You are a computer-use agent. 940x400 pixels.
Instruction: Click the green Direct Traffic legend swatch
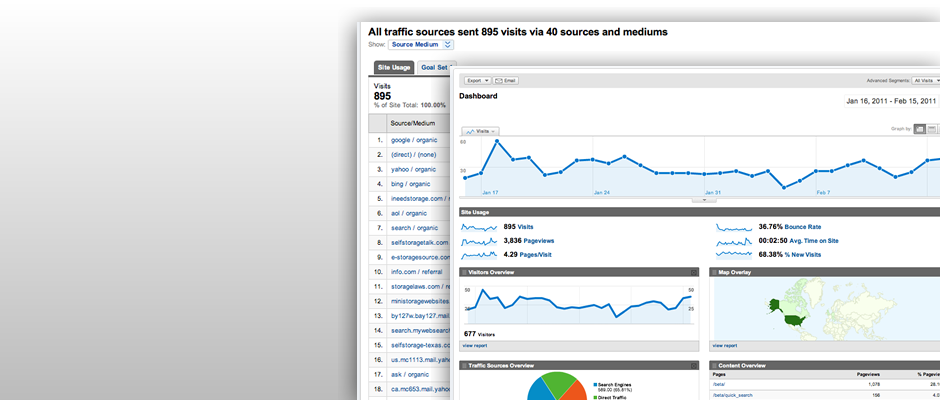(x=594, y=397)
